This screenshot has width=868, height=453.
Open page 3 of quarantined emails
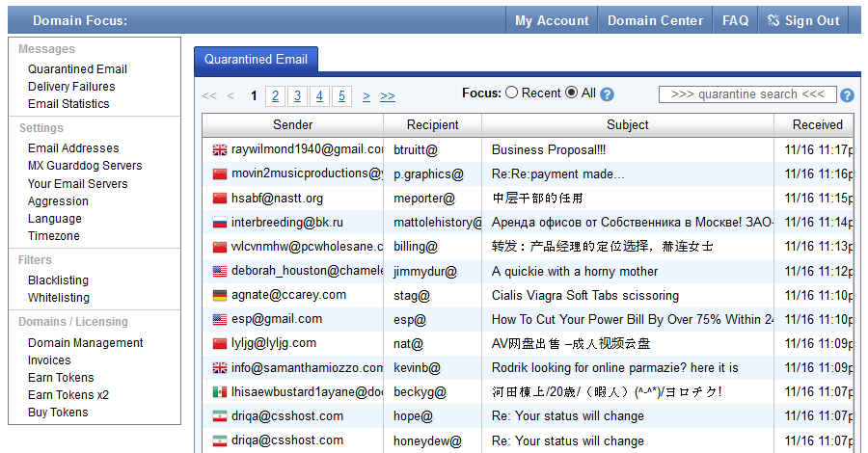tap(297, 95)
